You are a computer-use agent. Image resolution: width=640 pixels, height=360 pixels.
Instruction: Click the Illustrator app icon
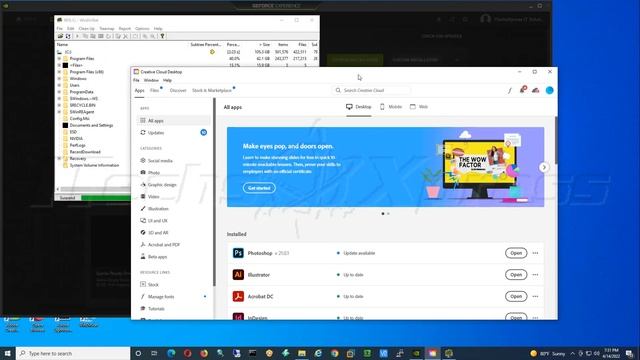coord(238,275)
